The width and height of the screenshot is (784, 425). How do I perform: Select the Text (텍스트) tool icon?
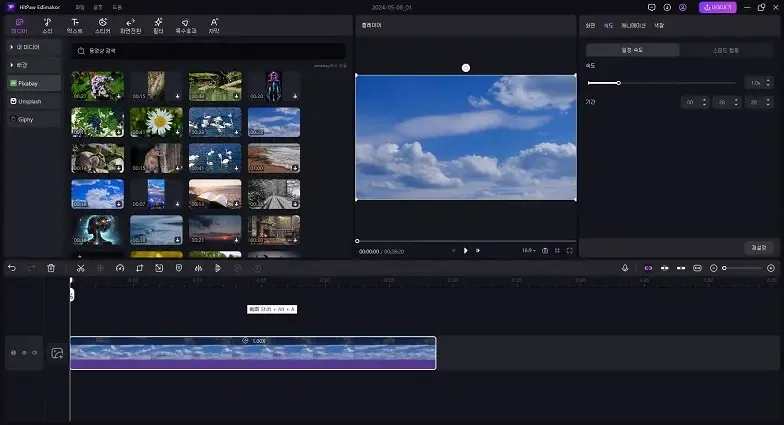point(74,25)
